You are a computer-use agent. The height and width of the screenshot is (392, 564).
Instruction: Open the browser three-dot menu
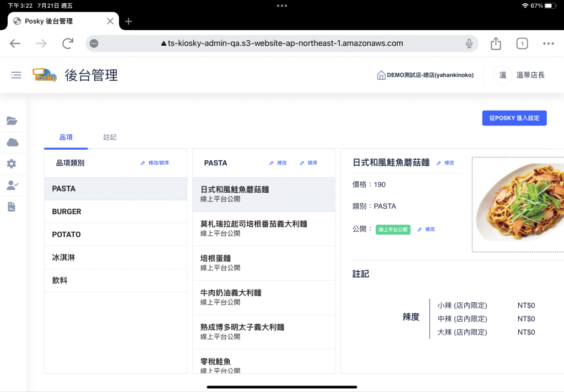(x=548, y=43)
